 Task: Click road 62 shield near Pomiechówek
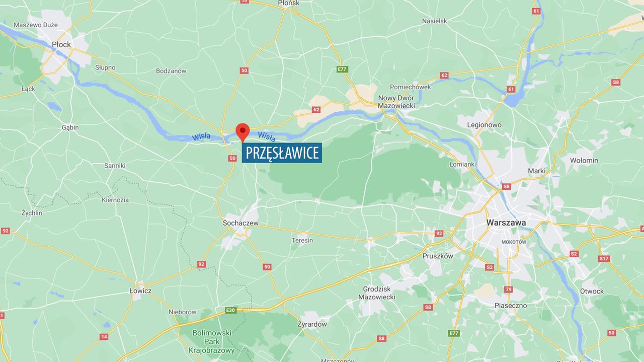444,76
